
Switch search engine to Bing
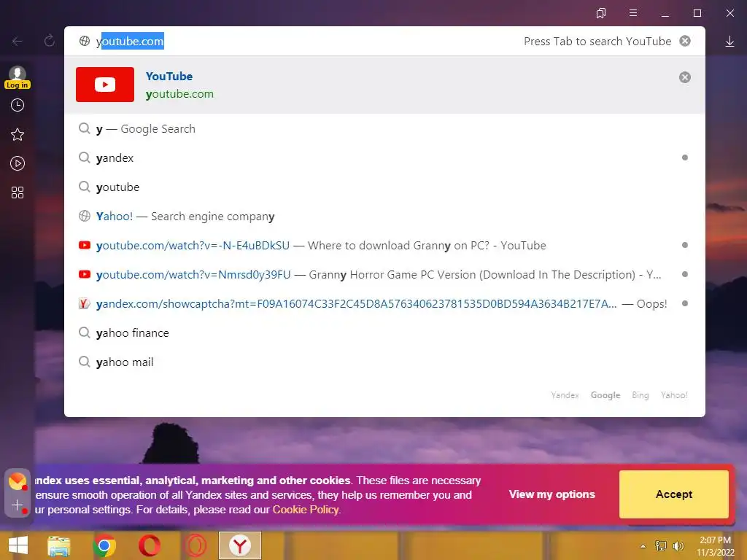coord(640,395)
